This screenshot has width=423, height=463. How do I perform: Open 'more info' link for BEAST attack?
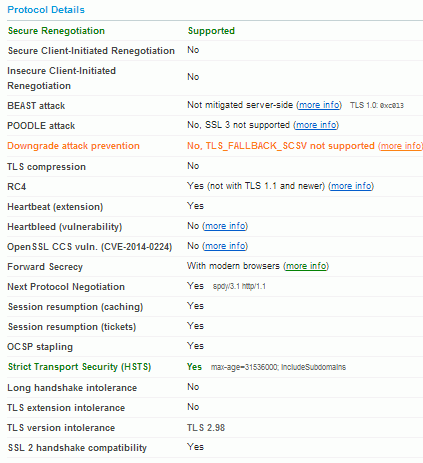click(x=319, y=105)
